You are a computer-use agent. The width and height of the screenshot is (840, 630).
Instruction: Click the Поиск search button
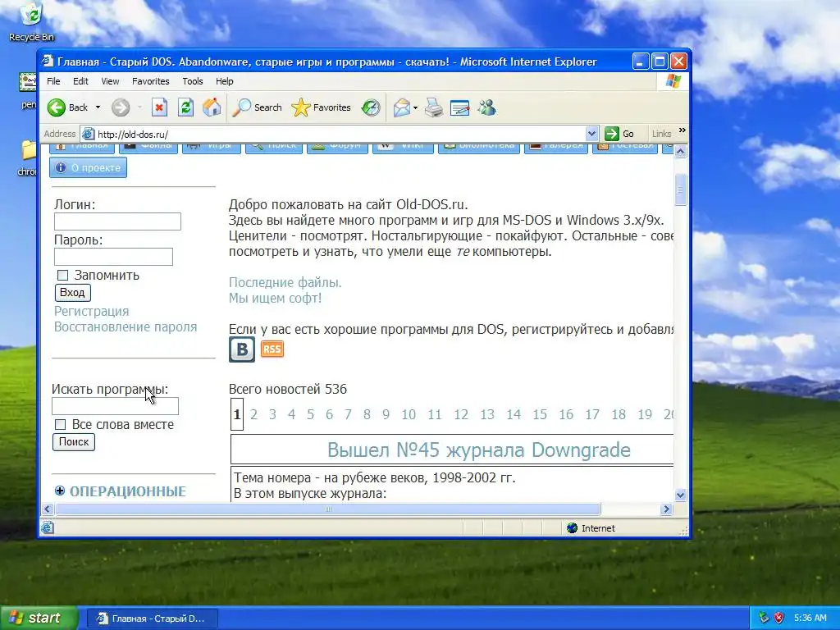coord(74,442)
